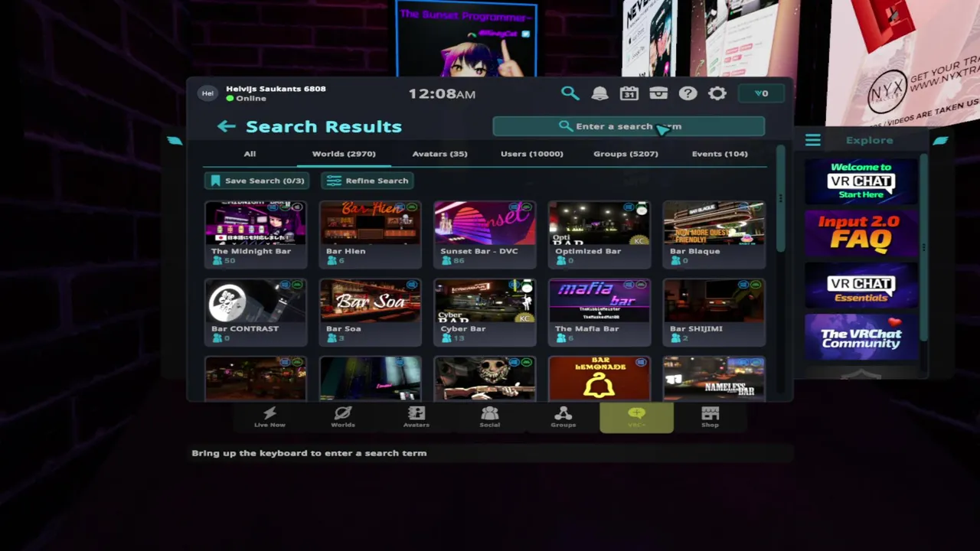Click the search results vertical scrollbar
Image resolution: width=980 pixels, height=551 pixels.
[x=780, y=198]
